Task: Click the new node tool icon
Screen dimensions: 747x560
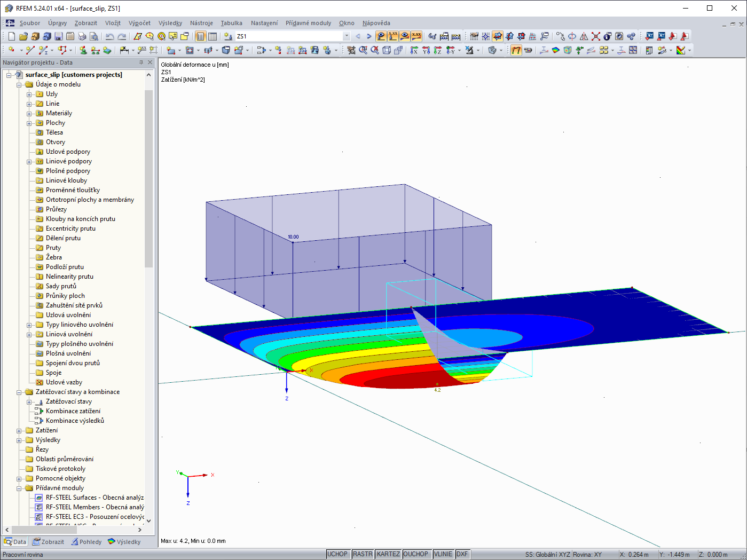Action: click(11, 50)
